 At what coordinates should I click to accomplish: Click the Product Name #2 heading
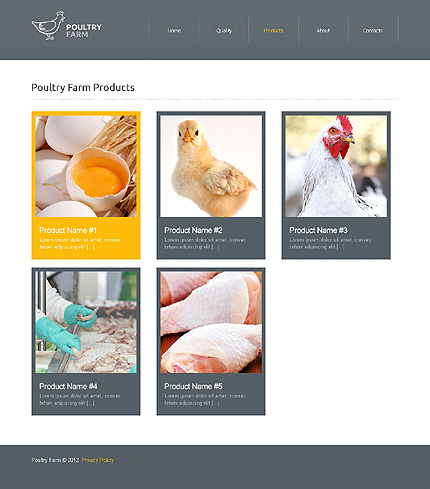193,230
